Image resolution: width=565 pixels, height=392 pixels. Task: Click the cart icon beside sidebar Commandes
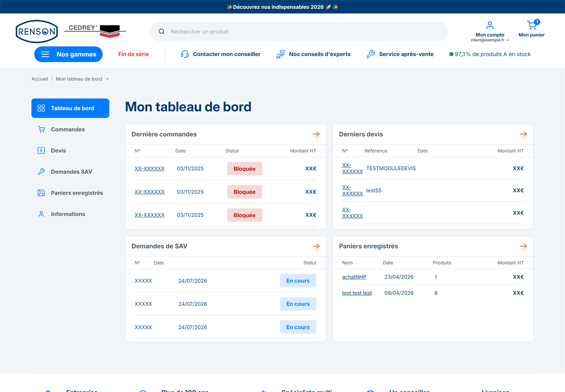41,129
